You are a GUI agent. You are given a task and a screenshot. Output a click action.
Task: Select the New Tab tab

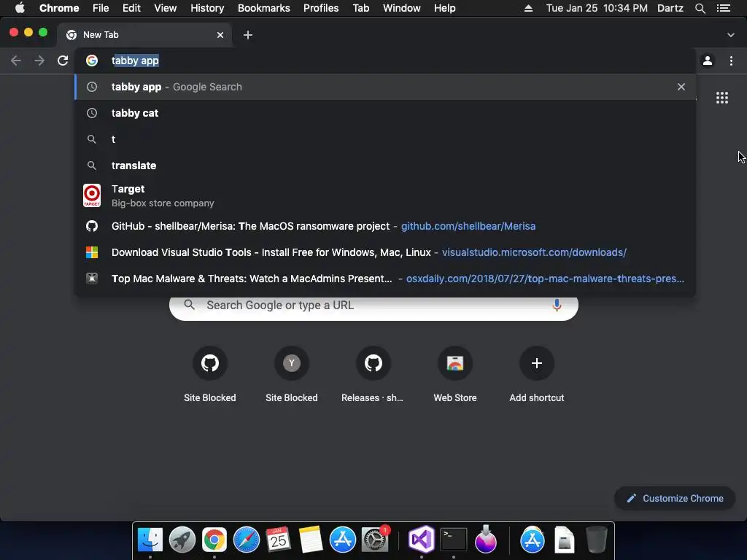144,35
